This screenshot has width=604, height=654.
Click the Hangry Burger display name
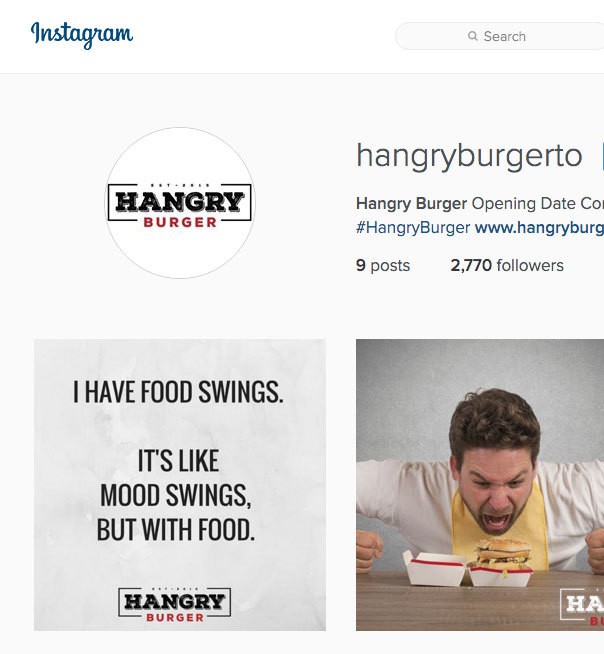pos(411,204)
